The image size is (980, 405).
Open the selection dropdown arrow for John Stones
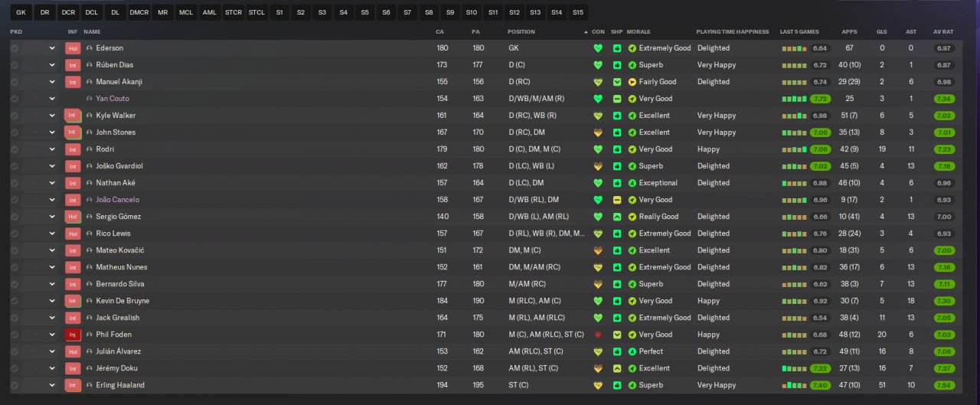tap(53, 132)
